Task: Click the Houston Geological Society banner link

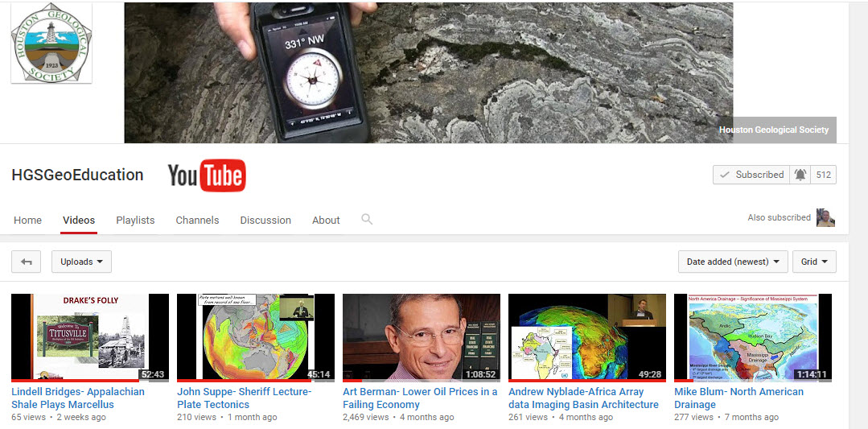Action: point(773,130)
